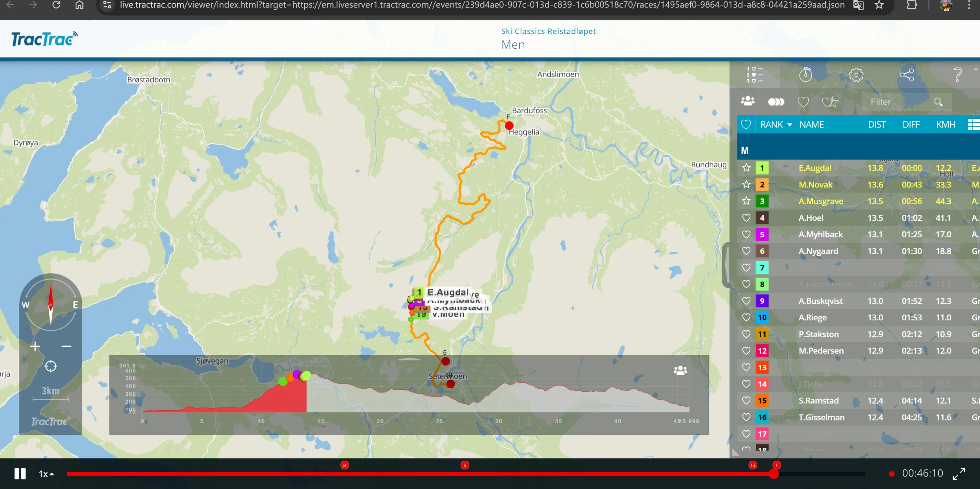
Task: Pause the race playback
Action: click(20, 474)
